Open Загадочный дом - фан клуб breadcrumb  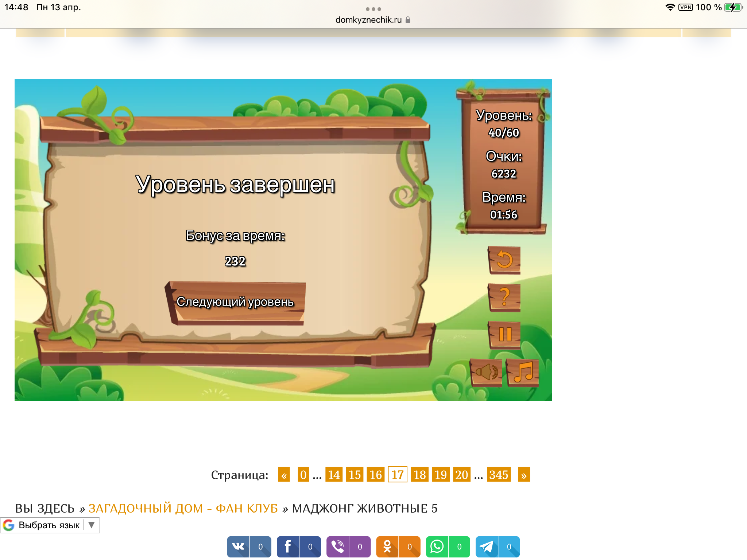pyautogui.click(x=183, y=508)
